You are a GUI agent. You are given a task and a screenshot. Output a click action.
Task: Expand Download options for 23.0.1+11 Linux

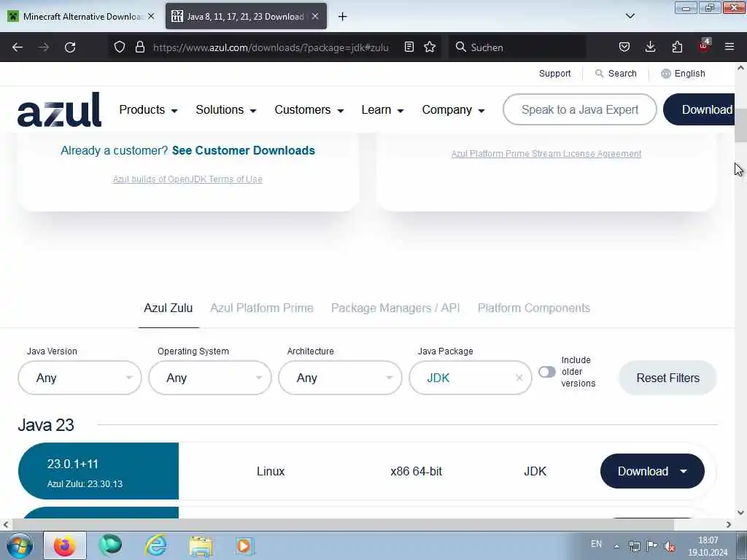point(652,471)
